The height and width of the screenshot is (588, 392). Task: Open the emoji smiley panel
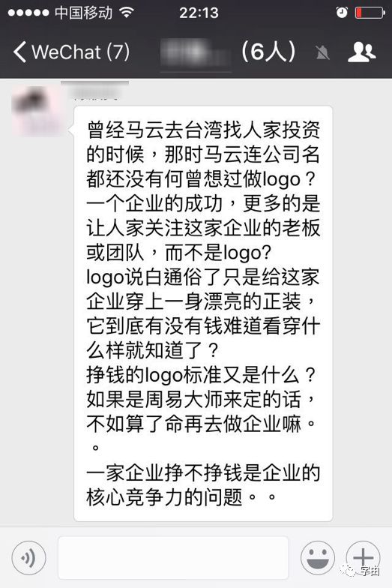coord(318,558)
